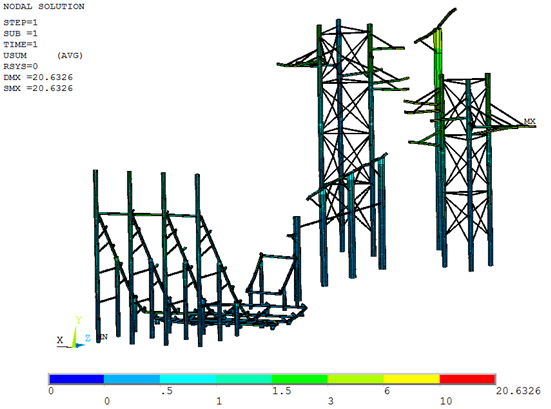Click the bright green legend band

pos(300,379)
